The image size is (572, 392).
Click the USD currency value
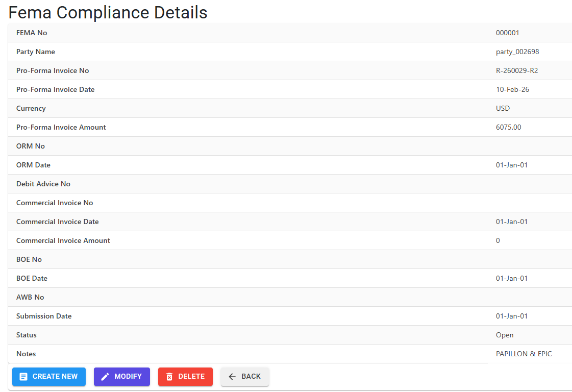click(x=503, y=108)
